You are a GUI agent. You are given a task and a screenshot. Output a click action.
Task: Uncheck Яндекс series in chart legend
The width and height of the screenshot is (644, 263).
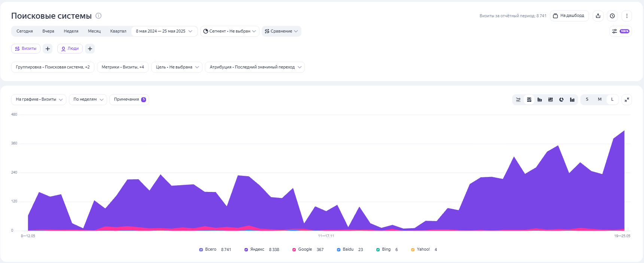[x=246, y=250]
